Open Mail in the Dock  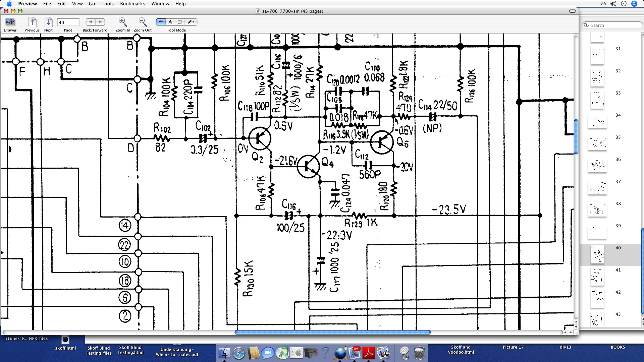pos(355,353)
